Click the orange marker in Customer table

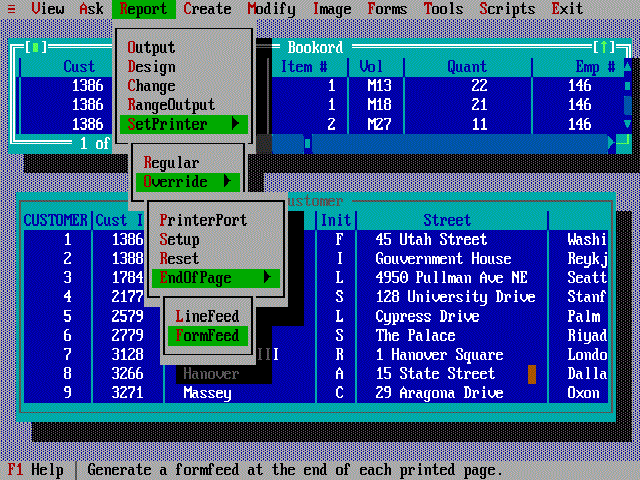pyautogui.click(x=532, y=374)
